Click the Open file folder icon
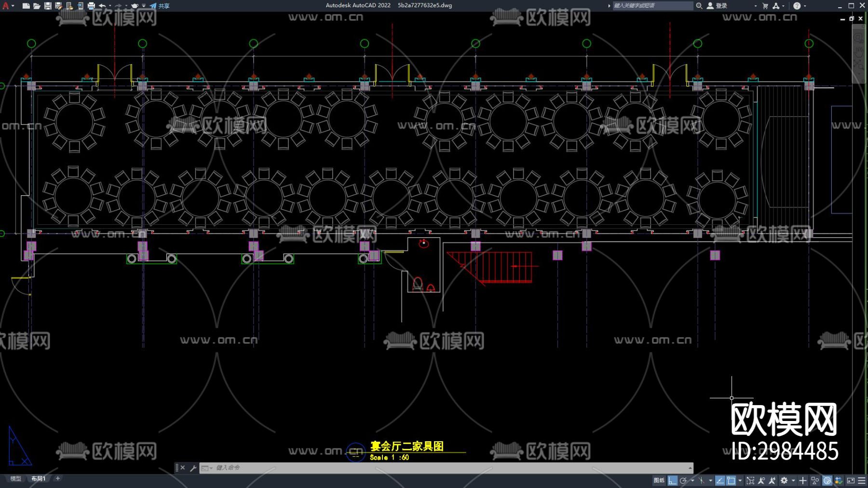 pyautogui.click(x=37, y=6)
